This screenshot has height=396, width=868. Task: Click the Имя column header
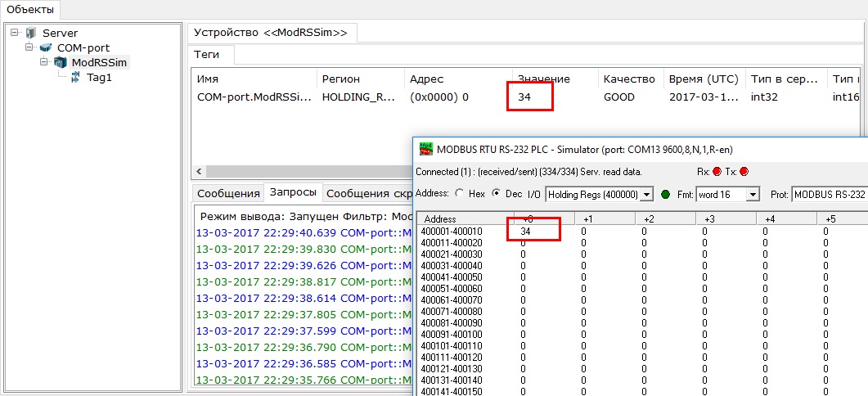254,79
